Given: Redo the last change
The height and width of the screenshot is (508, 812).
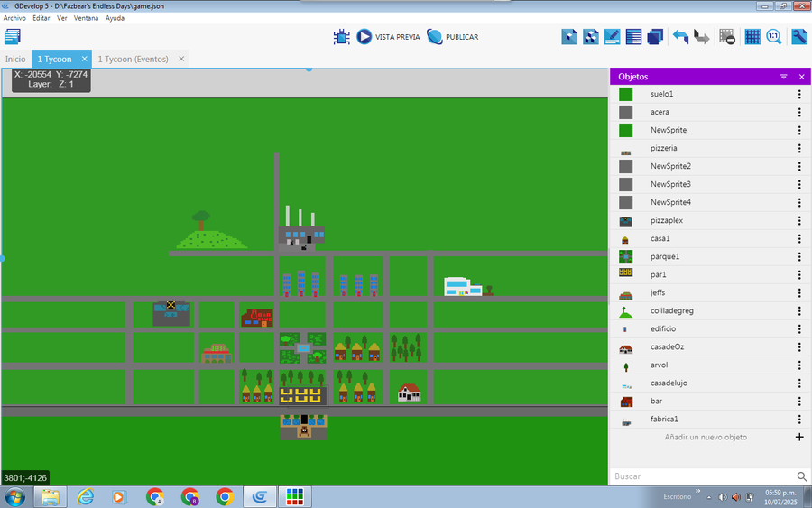Looking at the screenshot, I should point(702,37).
